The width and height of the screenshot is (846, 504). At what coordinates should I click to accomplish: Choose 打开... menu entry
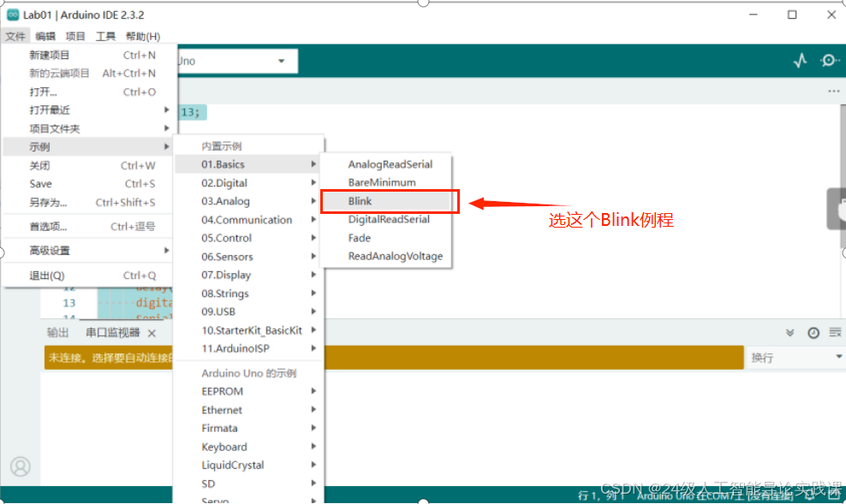[88, 92]
